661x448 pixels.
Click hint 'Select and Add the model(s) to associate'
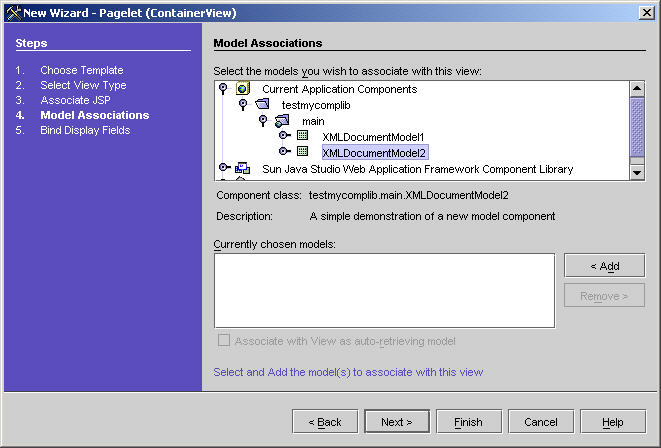tap(348, 372)
